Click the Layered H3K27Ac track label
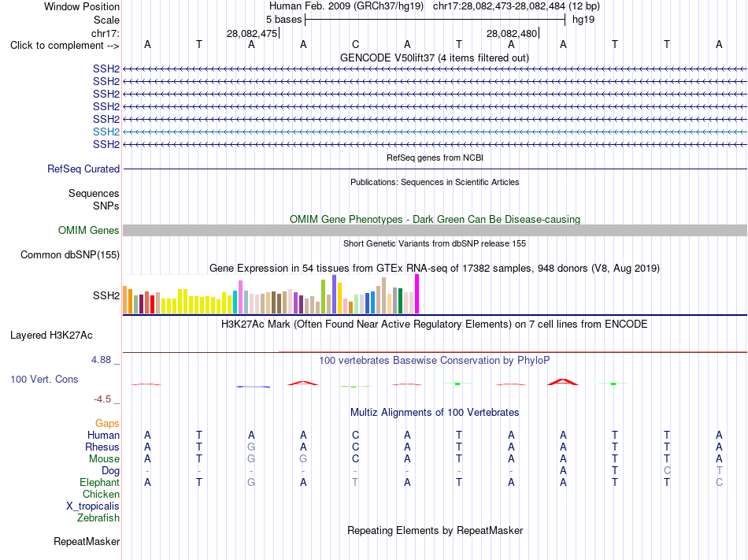This screenshot has width=748, height=560. tap(51, 336)
